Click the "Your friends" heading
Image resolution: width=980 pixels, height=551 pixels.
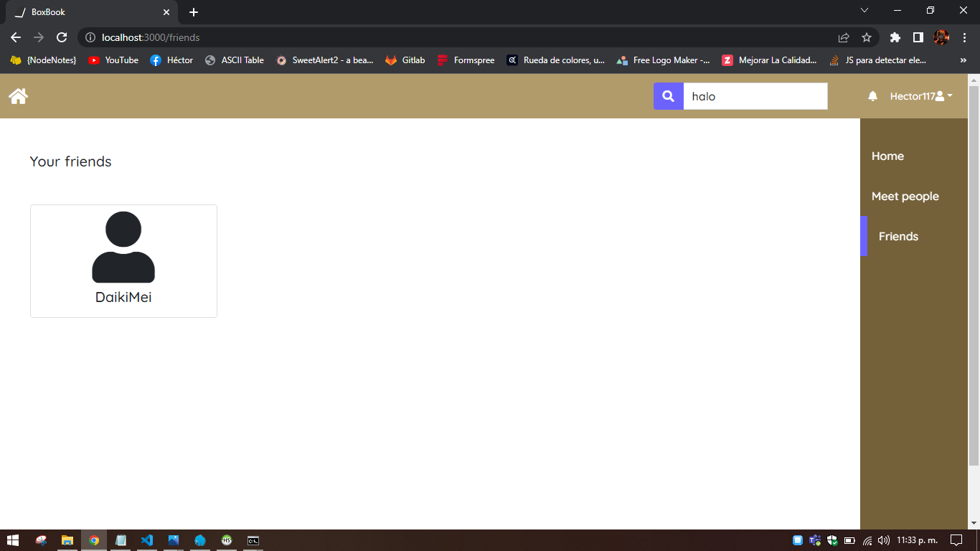point(70,161)
